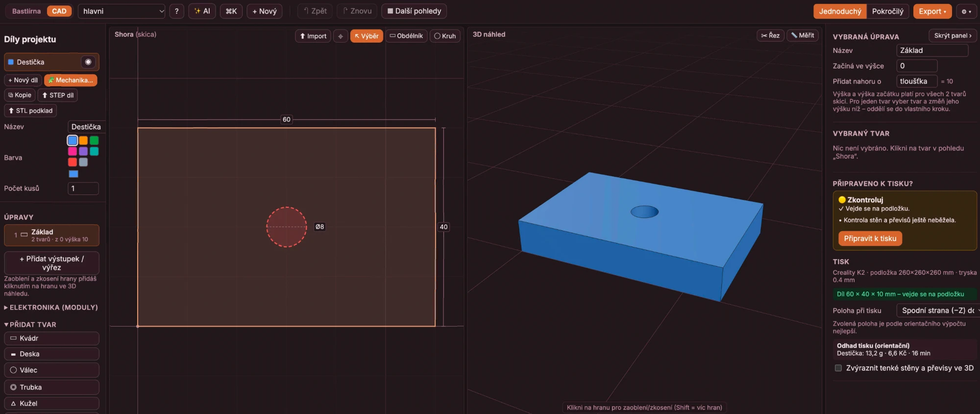The width and height of the screenshot is (980, 414).
Task: Click Kopie to duplicate the part
Action: tap(20, 95)
